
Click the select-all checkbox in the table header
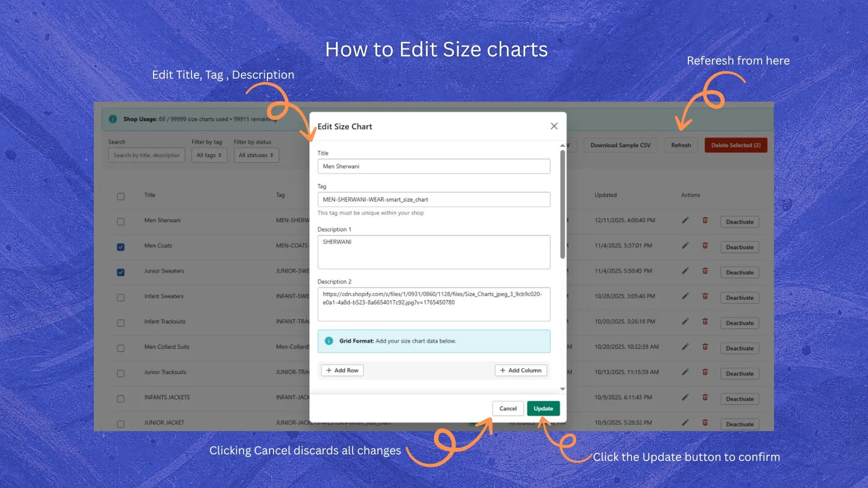[x=120, y=196]
